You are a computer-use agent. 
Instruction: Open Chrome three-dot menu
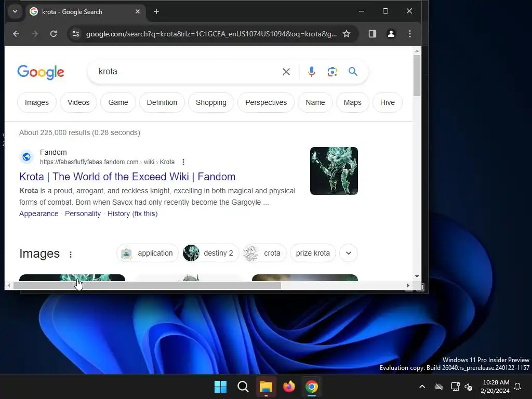pos(410,34)
